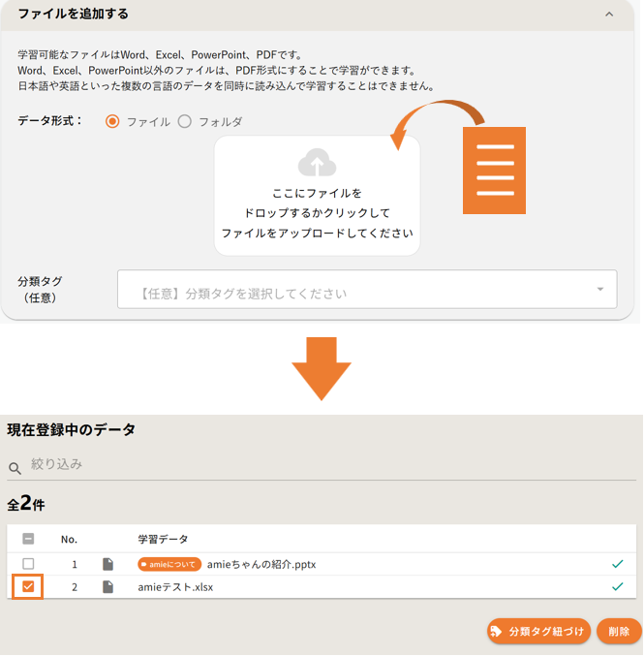Viewport: 644px width, 656px height.
Task: Check the box for row 1
Action: click(x=28, y=564)
